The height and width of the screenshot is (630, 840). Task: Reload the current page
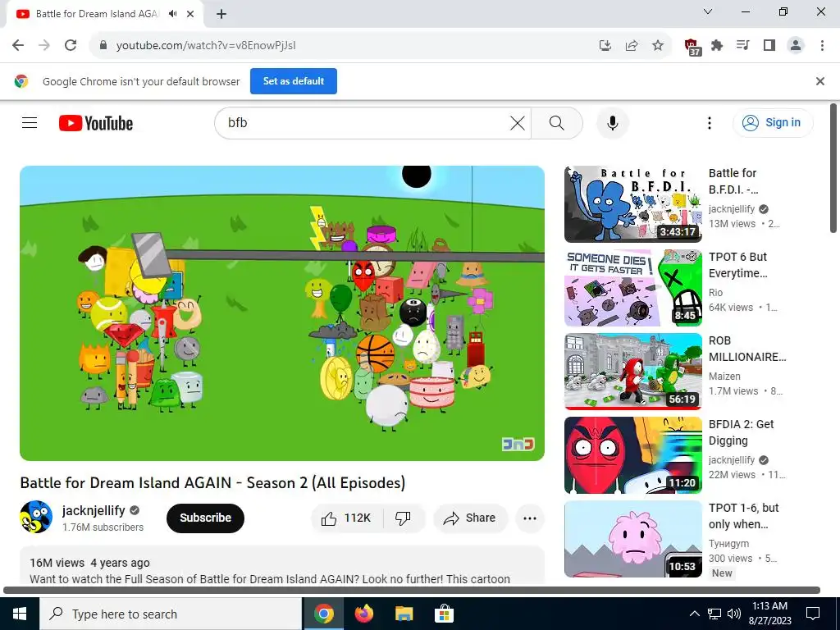pos(71,46)
